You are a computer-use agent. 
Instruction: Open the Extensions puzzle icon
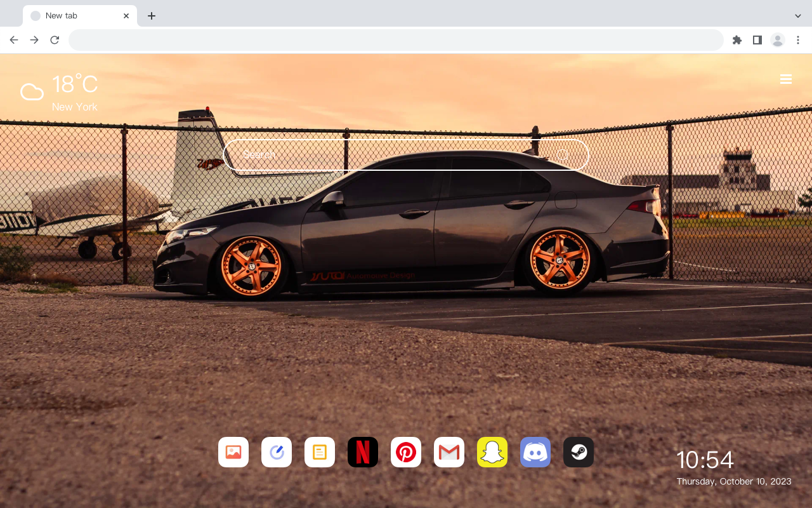point(737,40)
